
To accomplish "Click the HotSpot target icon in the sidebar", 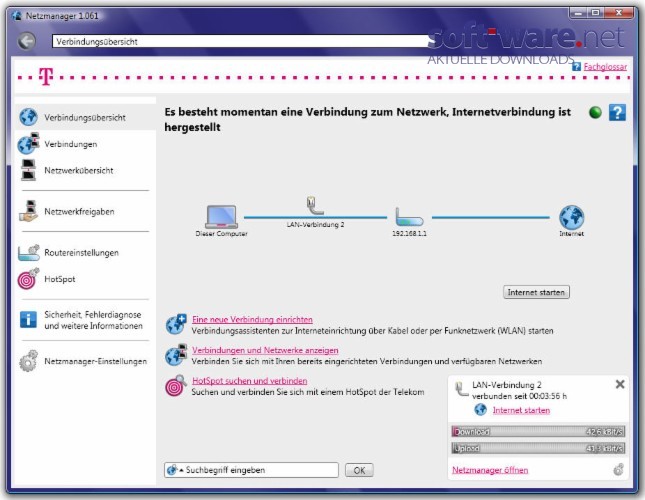I will (28, 279).
